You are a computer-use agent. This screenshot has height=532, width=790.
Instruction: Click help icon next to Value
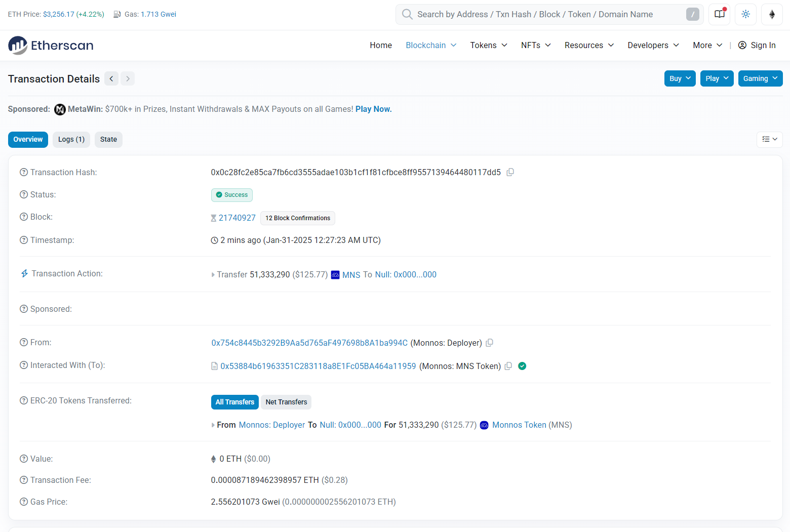pos(24,459)
